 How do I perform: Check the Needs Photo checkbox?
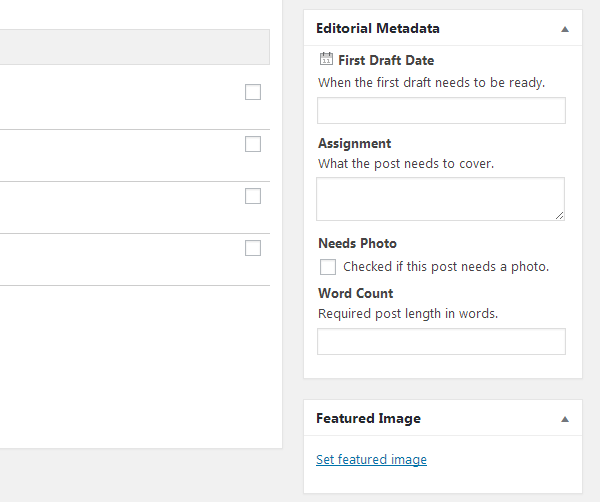(328, 267)
